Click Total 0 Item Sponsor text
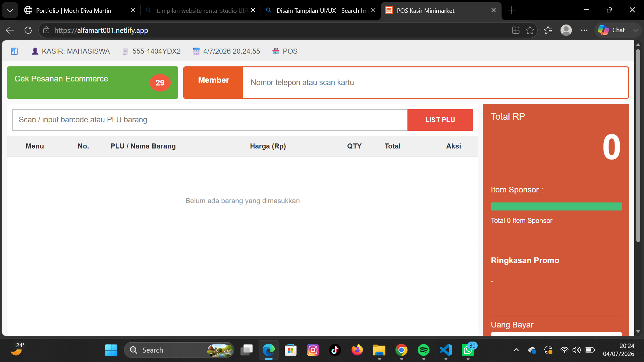Screen dimensions: 644x362 tap(522, 221)
